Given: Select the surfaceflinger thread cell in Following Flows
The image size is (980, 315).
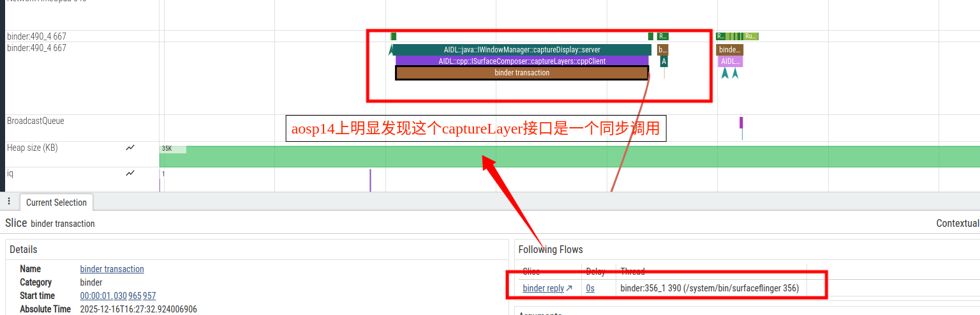Looking at the screenshot, I should coord(709,288).
